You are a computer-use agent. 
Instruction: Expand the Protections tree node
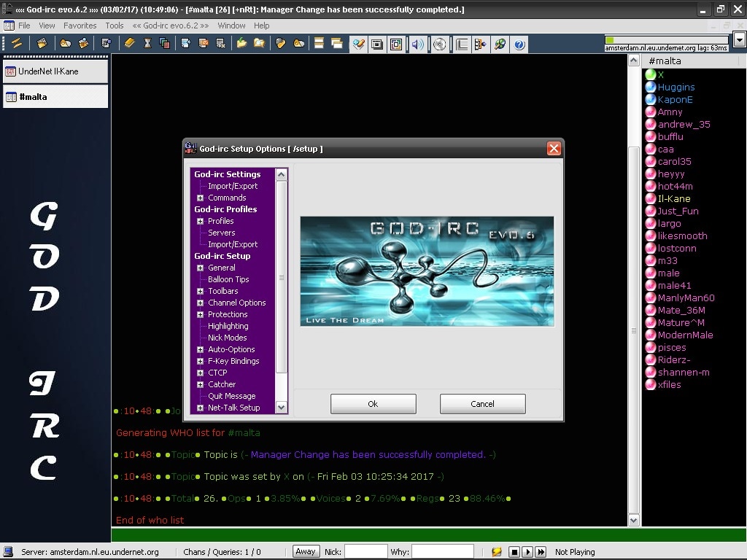coord(200,314)
